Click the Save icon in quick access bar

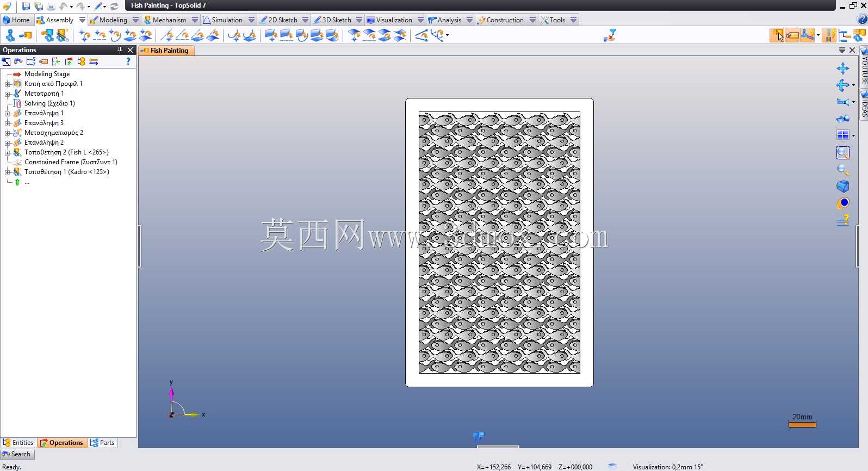pos(26,7)
